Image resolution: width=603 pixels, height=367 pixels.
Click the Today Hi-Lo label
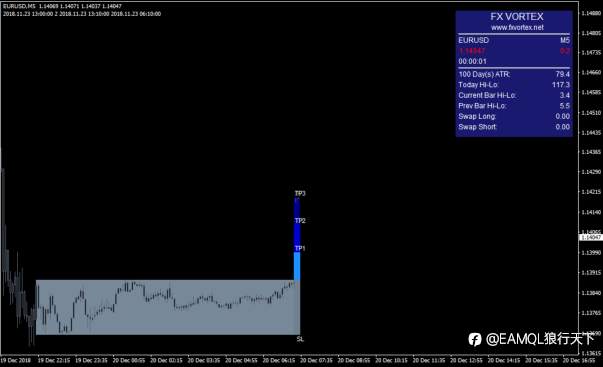click(x=478, y=85)
